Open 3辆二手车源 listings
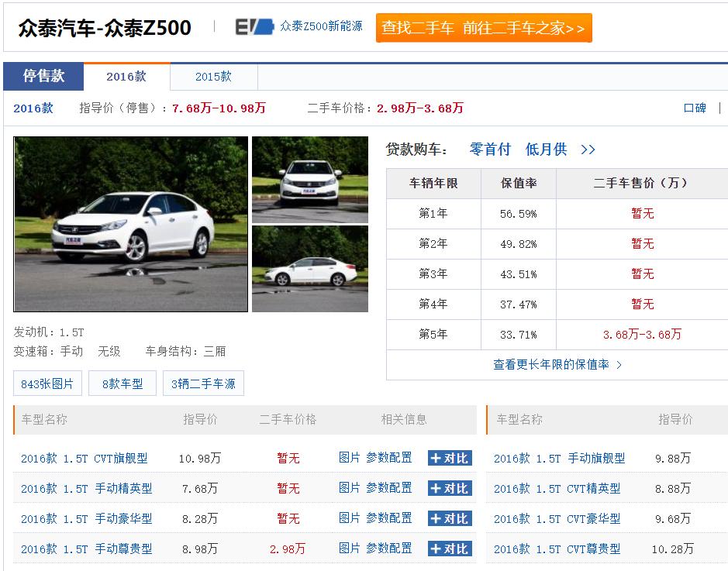Viewport: 728px width, 571px height. click(x=203, y=383)
